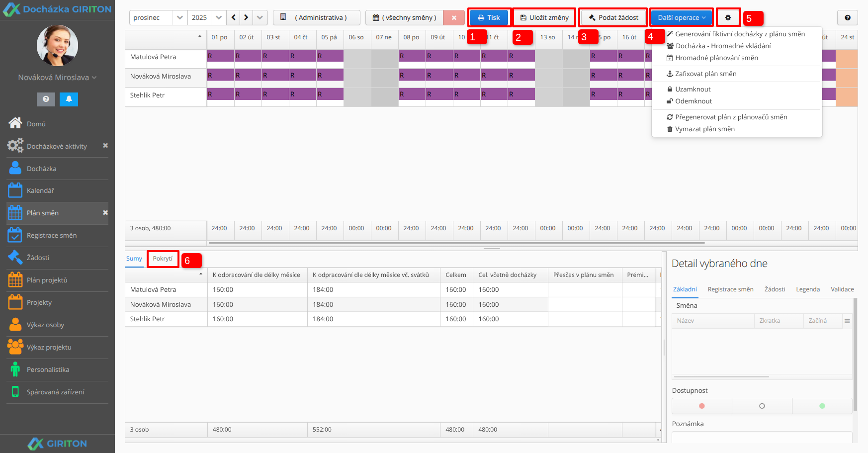Click the notification bell icon
The width and height of the screenshot is (868, 453).
(69, 99)
